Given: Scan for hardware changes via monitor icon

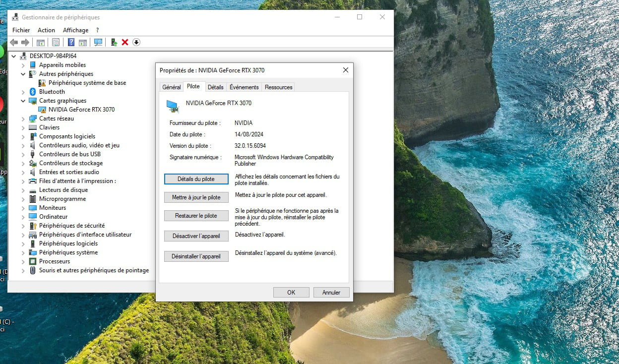Looking at the screenshot, I should [x=98, y=43].
